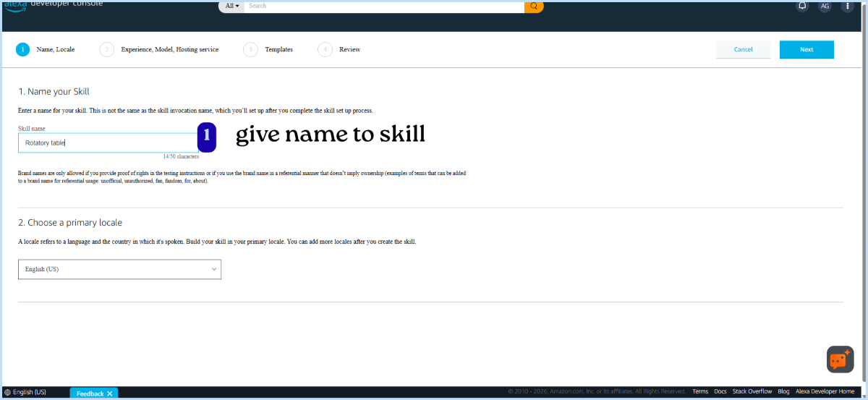Go to step 1 Name, Locale
This screenshot has width=868, height=400.
click(x=46, y=50)
